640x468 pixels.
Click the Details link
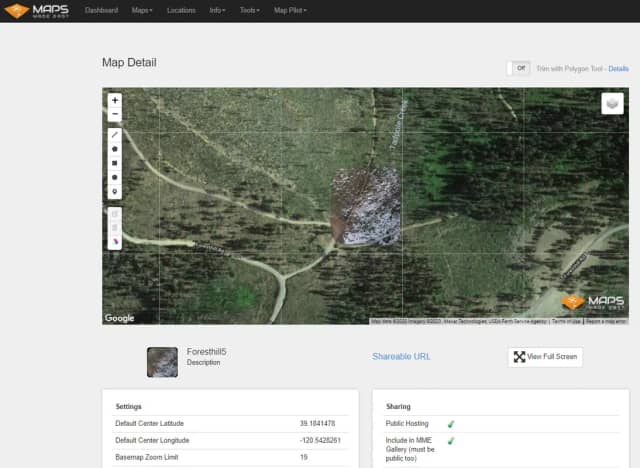pos(618,69)
